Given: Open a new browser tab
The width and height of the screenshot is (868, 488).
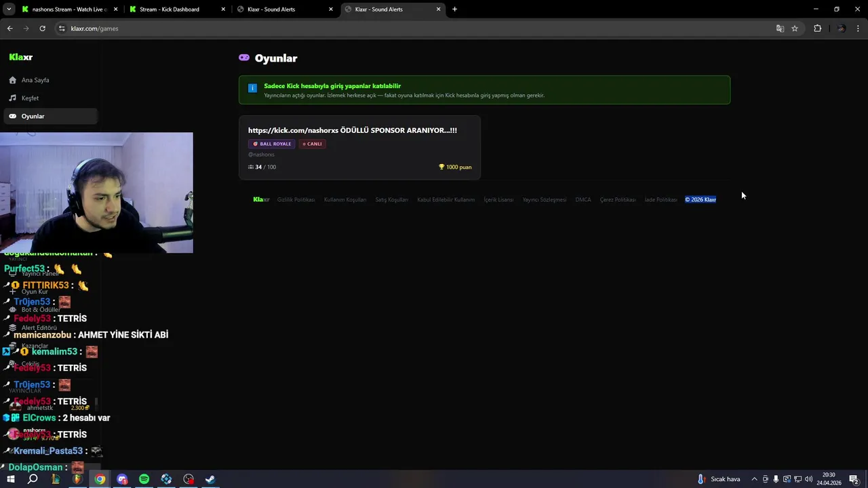Looking at the screenshot, I should point(454,9).
